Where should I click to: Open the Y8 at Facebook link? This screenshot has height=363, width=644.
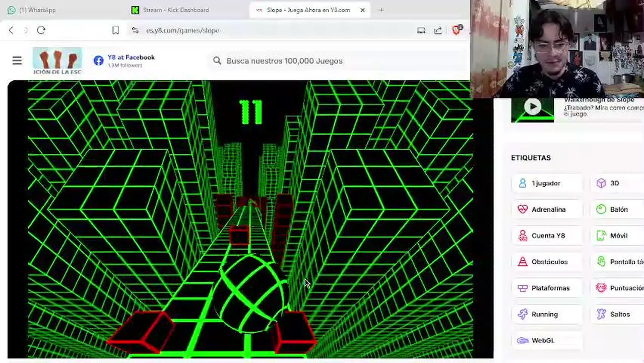131,57
